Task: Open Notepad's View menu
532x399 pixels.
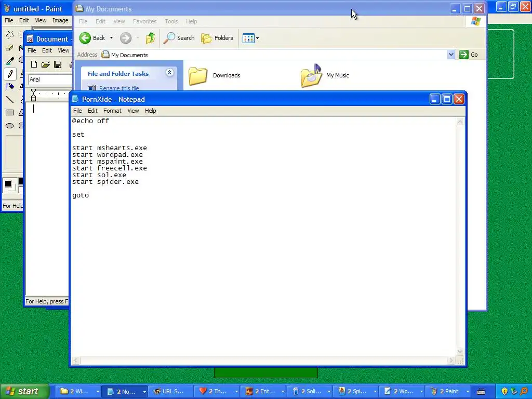Action: (133, 111)
